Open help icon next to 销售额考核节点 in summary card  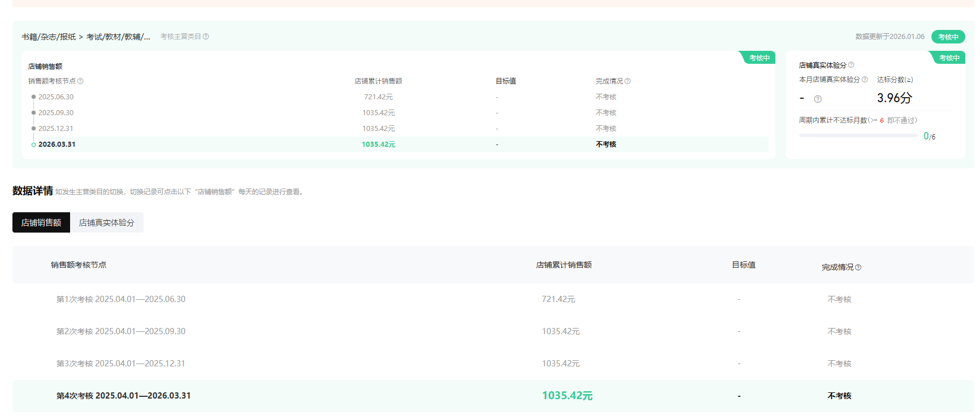[x=80, y=81]
